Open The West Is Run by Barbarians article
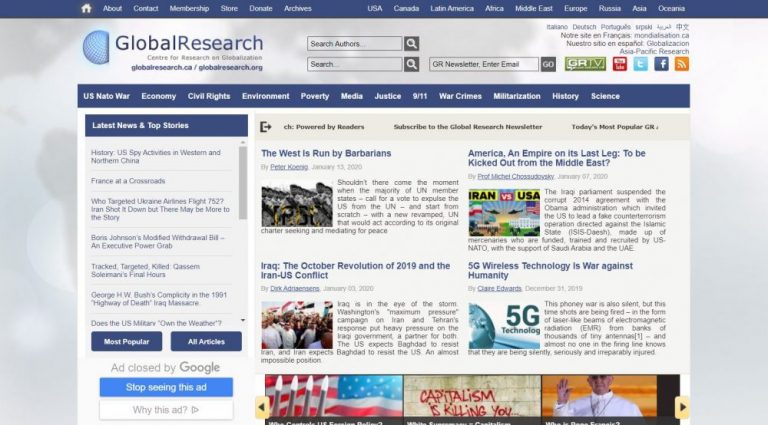The height and width of the screenshot is (425, 768). (x=326, y=153)
